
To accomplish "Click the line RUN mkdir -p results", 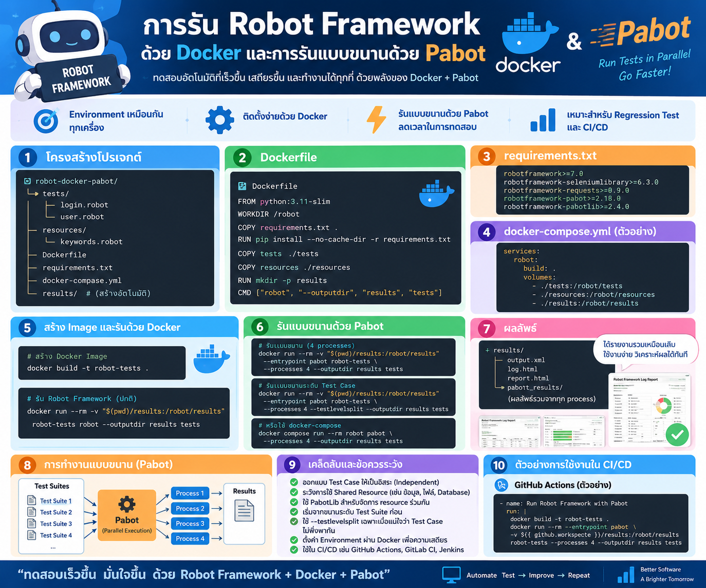I will tap(282, 280).
